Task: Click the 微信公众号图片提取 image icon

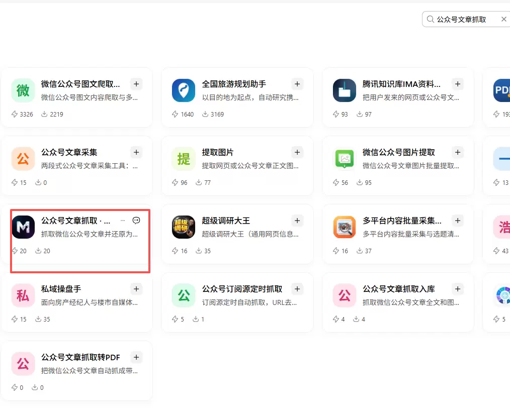Action: click(x=345, y=159)
